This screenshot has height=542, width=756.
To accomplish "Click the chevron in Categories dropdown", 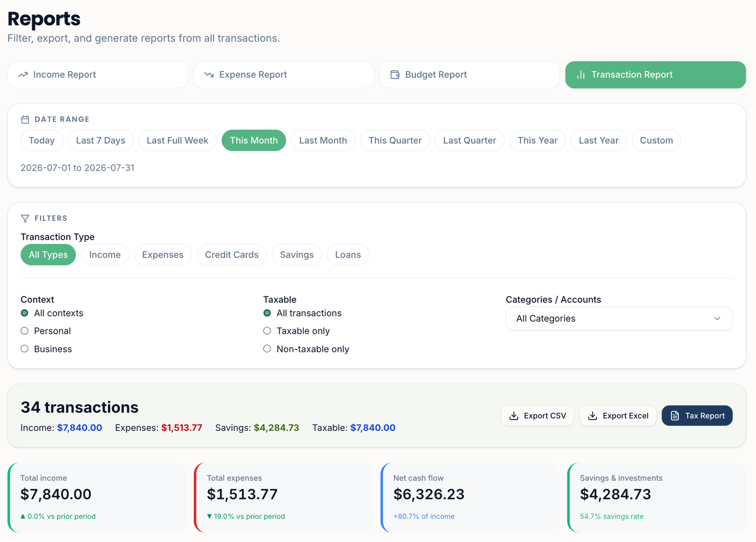I will pyautogui.click(x=717, y=318).
